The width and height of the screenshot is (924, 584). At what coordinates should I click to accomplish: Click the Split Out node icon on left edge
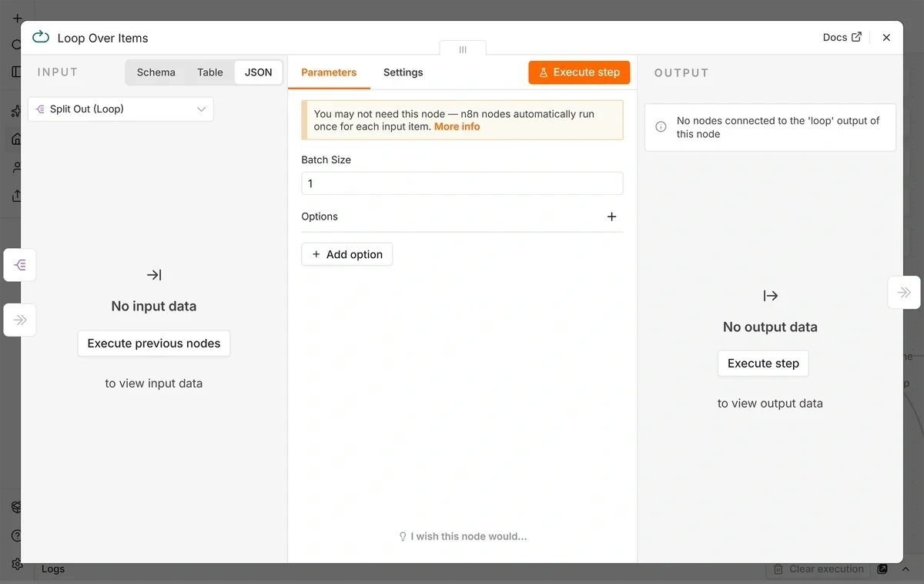point(20,265)
